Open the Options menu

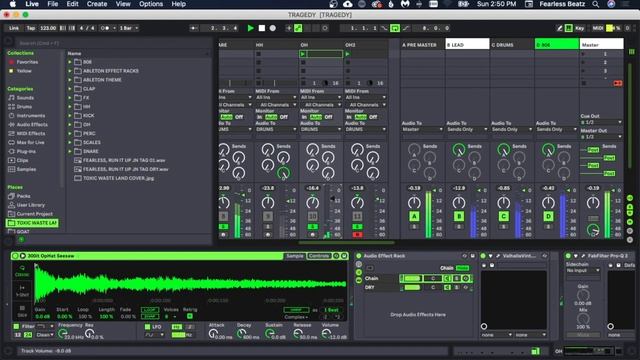tap(151, 4)
